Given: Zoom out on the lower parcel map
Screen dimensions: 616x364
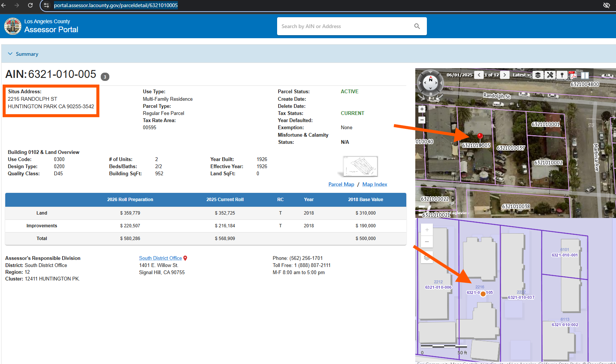Looking at the screenshot, I should tap(427, 242).
